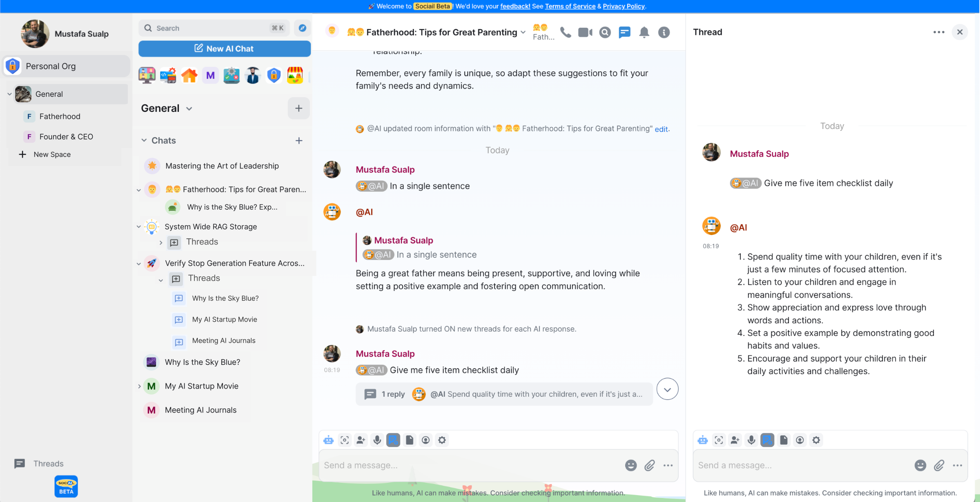Click screen capture icon in main composer toolbar
Image resolution: width=980 pixels, height=502 pixels.
tap(345, 440)
